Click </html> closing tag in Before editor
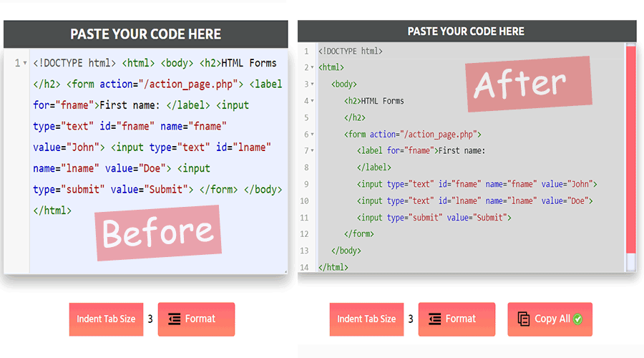The width and height of the screenshot is (644, 358). 52,211
